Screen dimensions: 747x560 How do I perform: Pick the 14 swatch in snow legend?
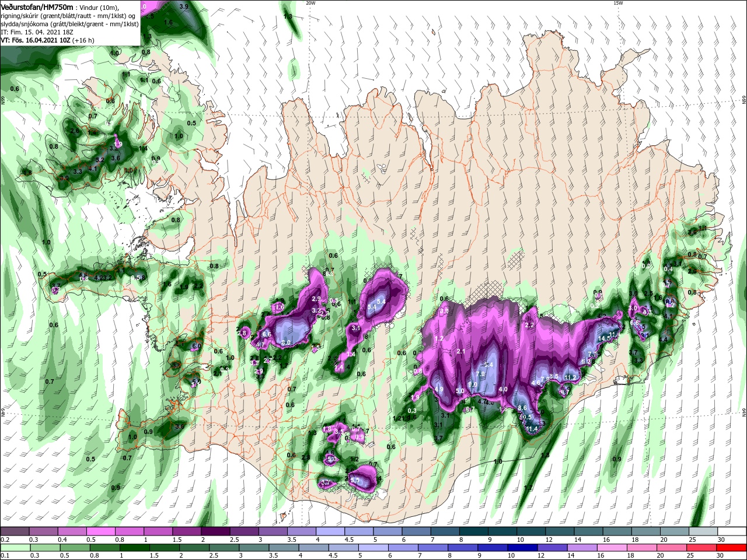tap(588, 531)
